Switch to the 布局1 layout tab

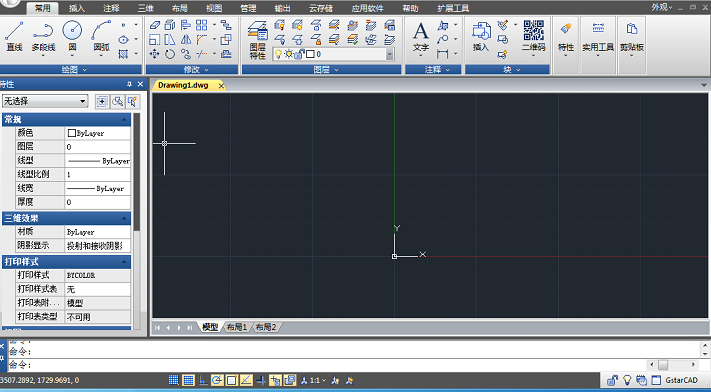[237, 327]
